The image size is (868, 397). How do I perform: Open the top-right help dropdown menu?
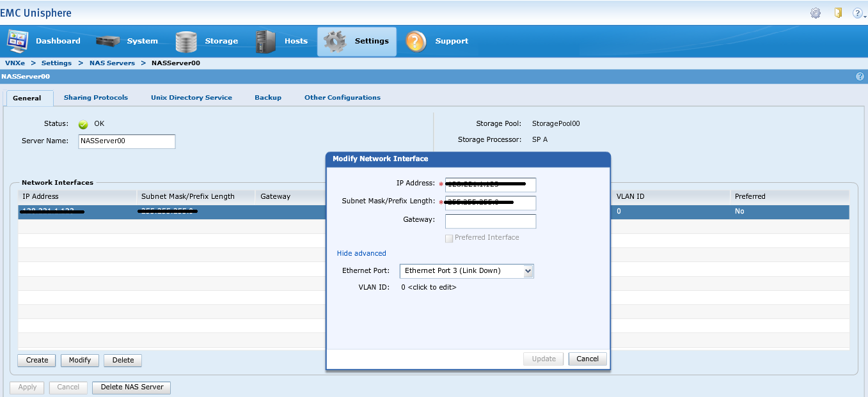pos(858,13)
